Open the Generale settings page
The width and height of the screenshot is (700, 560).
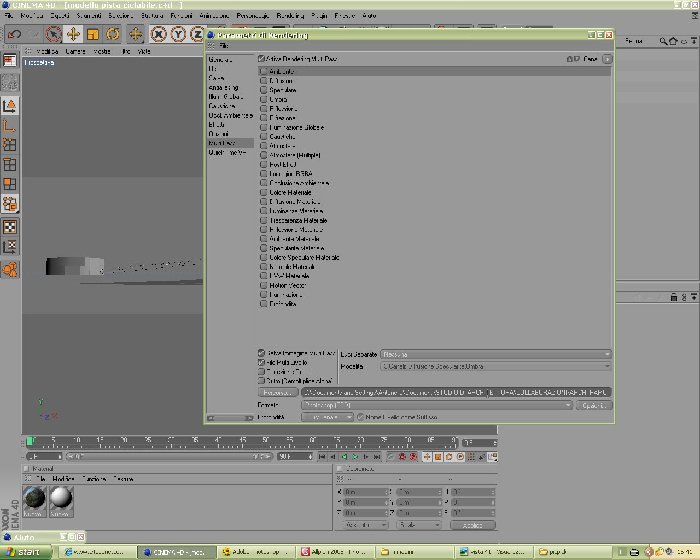220,59
